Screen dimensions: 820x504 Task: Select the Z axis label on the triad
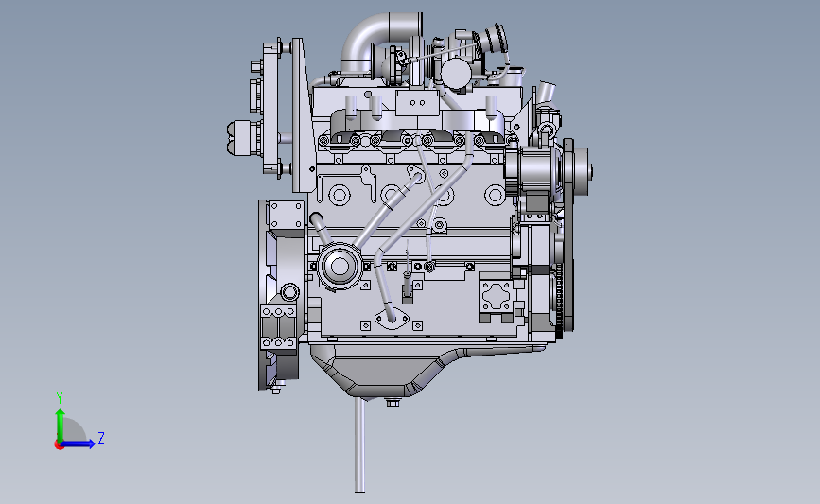tap(101, 438)
